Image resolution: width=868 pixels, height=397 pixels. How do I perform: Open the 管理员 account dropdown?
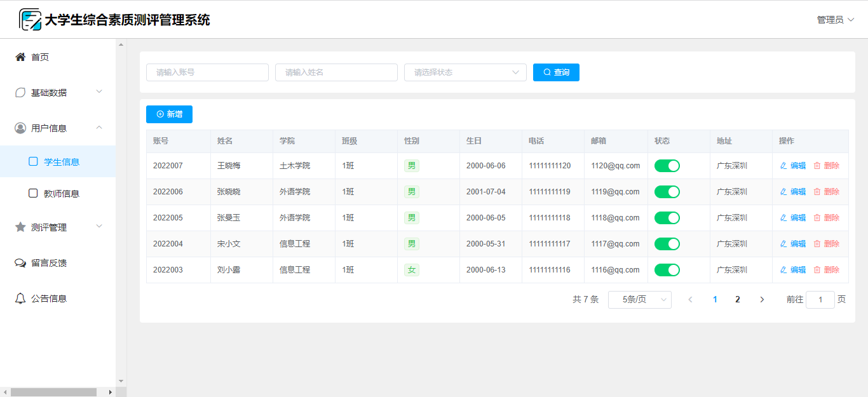[835, 20]
